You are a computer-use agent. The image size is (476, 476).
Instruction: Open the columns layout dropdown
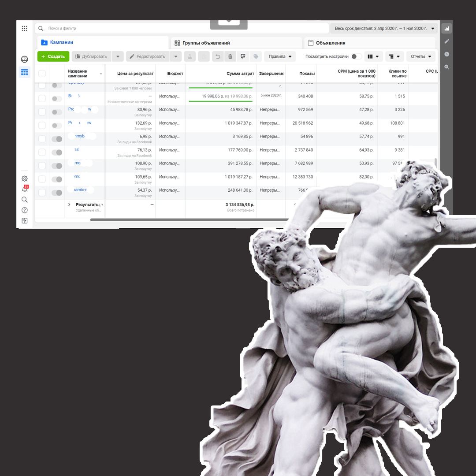[373, 56]
